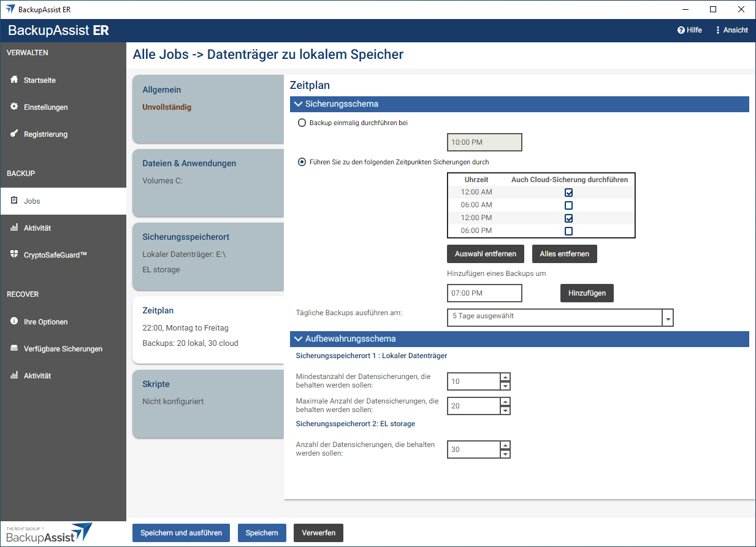Viewport: 756px width, 547px height.
Task: Uncheck cloud backup for 12:00 AM
Action: pyautogui.click(x=568, y=193)
